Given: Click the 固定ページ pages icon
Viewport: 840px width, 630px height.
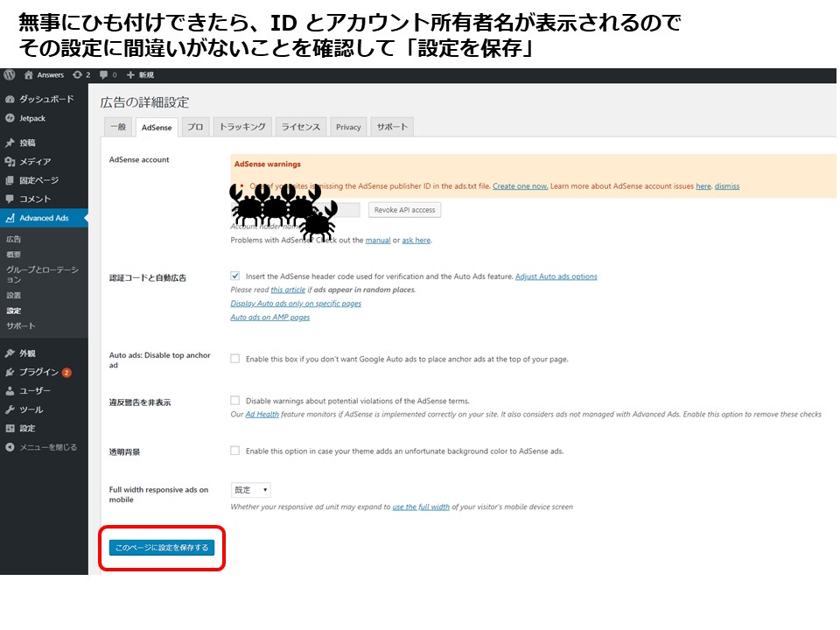Looking at the screenshot, I should pos(10,180).
